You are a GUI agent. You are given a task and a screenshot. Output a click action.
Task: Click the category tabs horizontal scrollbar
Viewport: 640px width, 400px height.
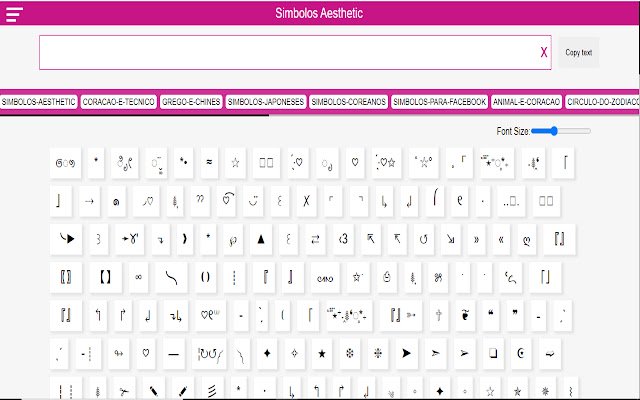point(134,116)
